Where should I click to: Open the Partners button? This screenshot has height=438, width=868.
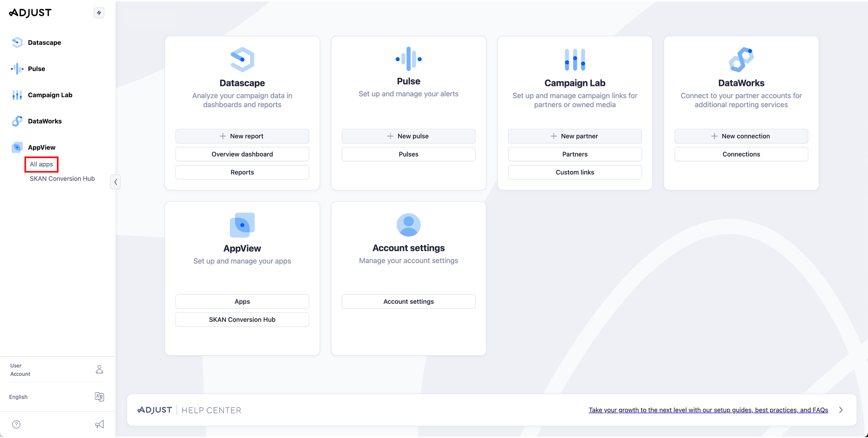point(575,154)
